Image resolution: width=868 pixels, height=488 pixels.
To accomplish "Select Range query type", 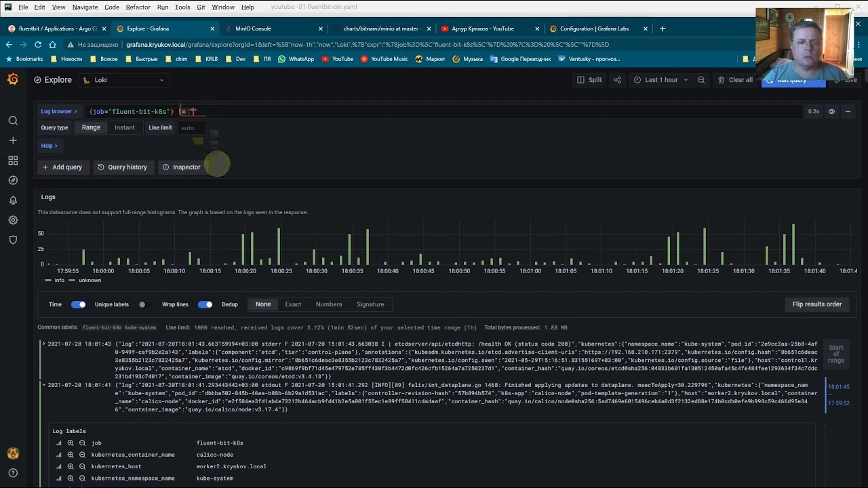I will point(91,127).
